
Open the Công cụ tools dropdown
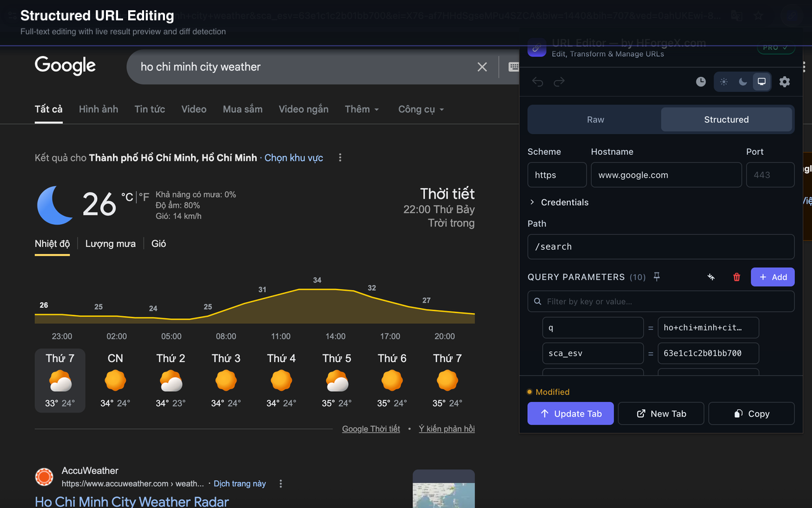[x=421, y=109]
